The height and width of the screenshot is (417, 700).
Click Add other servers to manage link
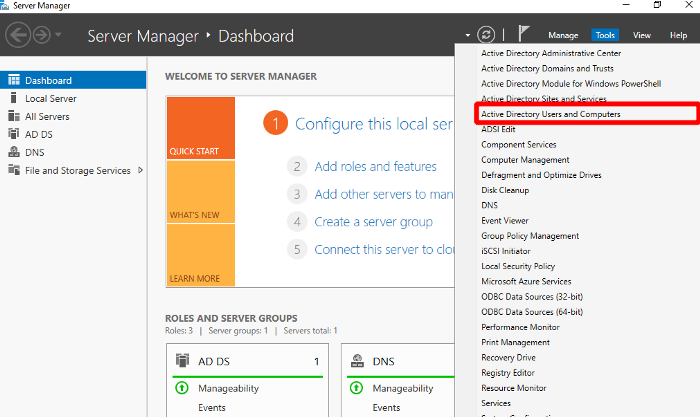[x=384, y=194]
